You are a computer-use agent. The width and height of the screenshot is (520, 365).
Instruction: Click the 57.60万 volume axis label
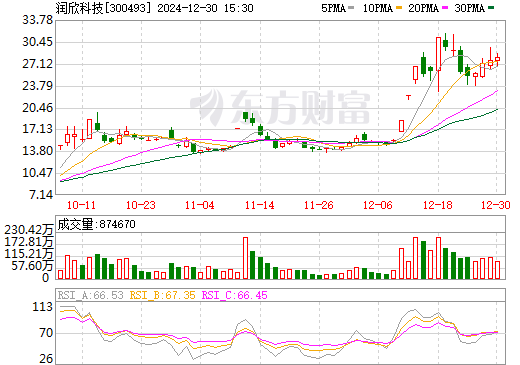tap(33, 266)
